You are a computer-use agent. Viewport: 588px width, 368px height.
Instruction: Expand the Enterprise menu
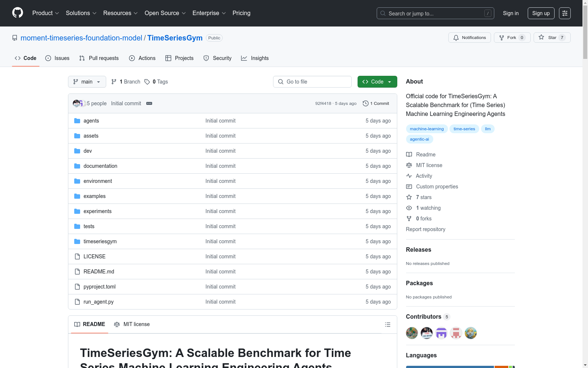click(209, 13)
